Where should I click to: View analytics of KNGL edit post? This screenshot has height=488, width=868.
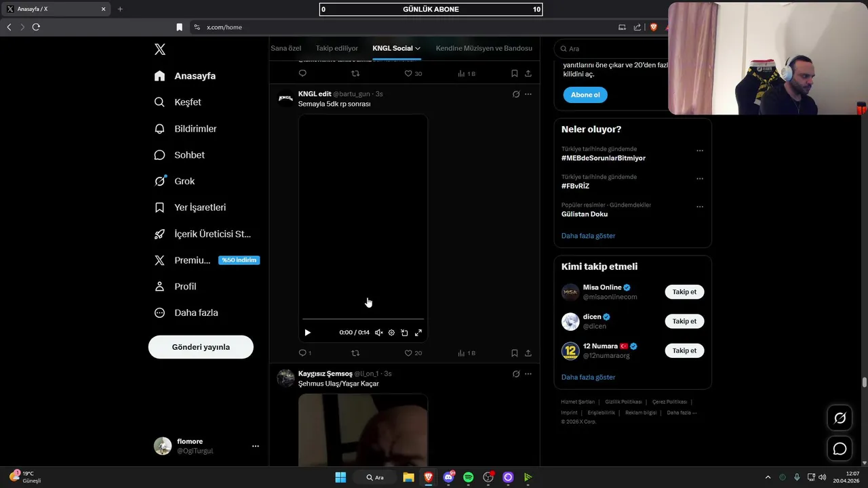[467, 353]
